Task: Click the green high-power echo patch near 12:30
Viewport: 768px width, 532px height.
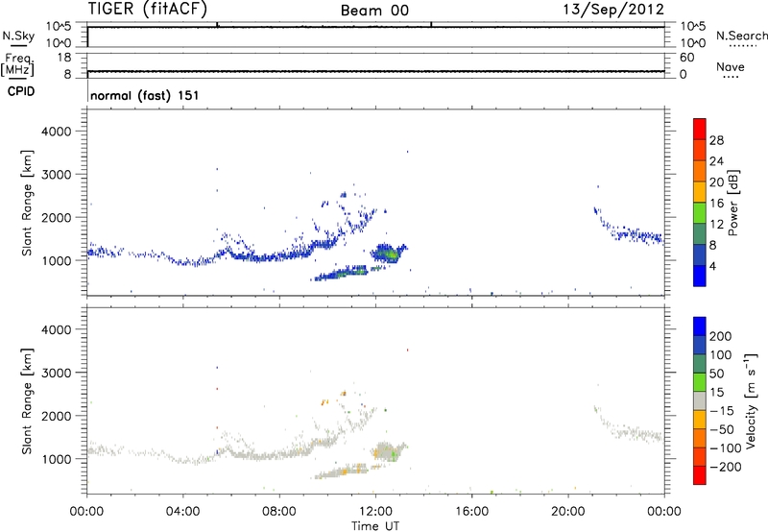Action: 392,254
